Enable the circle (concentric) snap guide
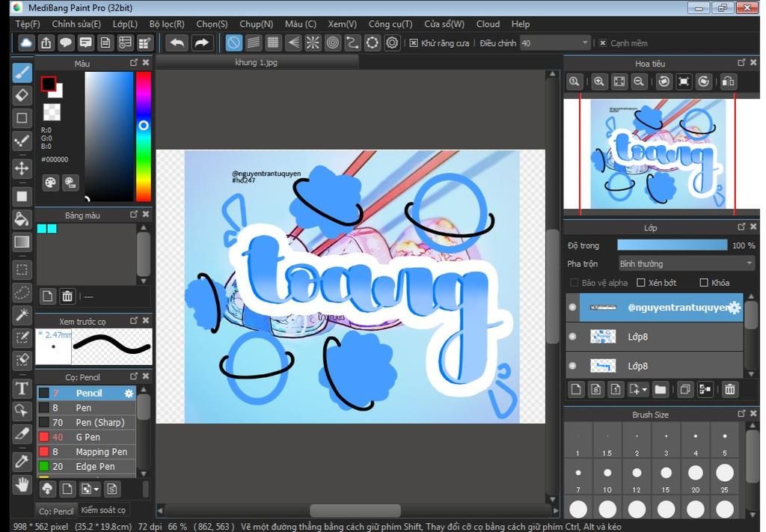 tap(333, 43)
